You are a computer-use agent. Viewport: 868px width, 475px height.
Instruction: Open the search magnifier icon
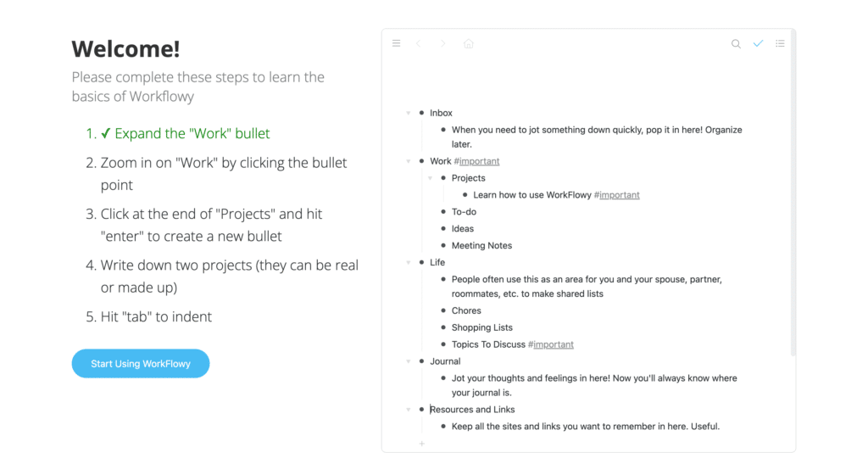pos(736,44)
